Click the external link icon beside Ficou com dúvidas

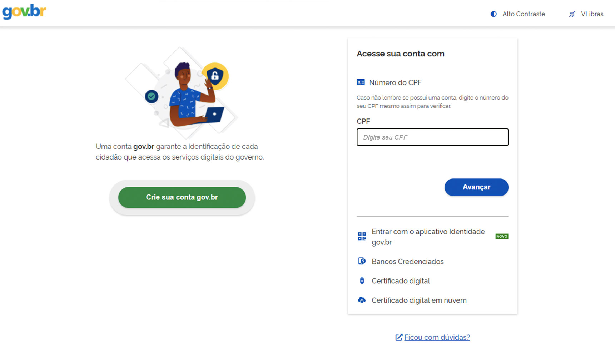(x=399, y=337)
